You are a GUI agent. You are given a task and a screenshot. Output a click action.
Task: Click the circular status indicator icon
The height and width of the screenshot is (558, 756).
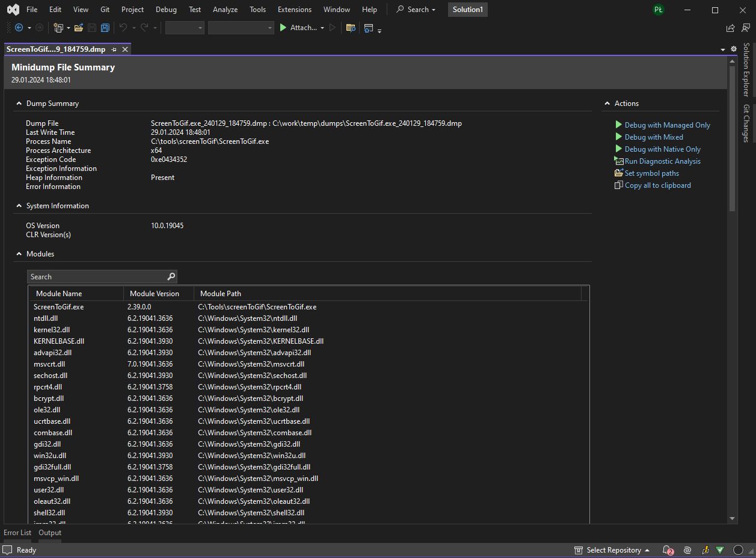tap(738, 550)
